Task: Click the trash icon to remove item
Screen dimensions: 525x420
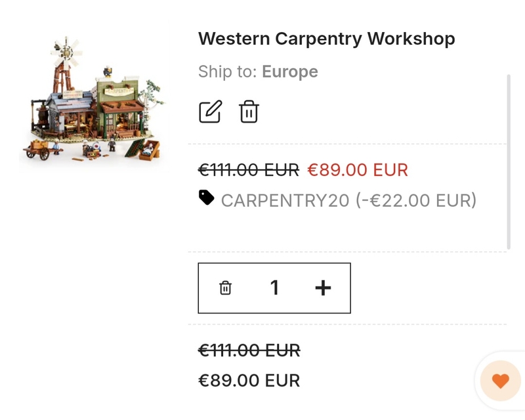Action: [x=248, y=111]
